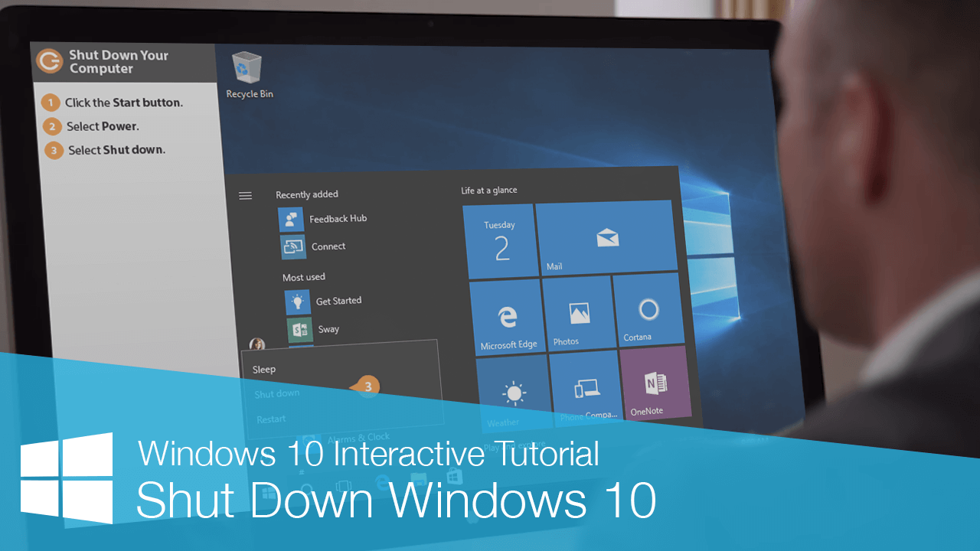The image size is (980, 551).
Task: Launch the Microsoft Edge tile
Action: point(506,316)
